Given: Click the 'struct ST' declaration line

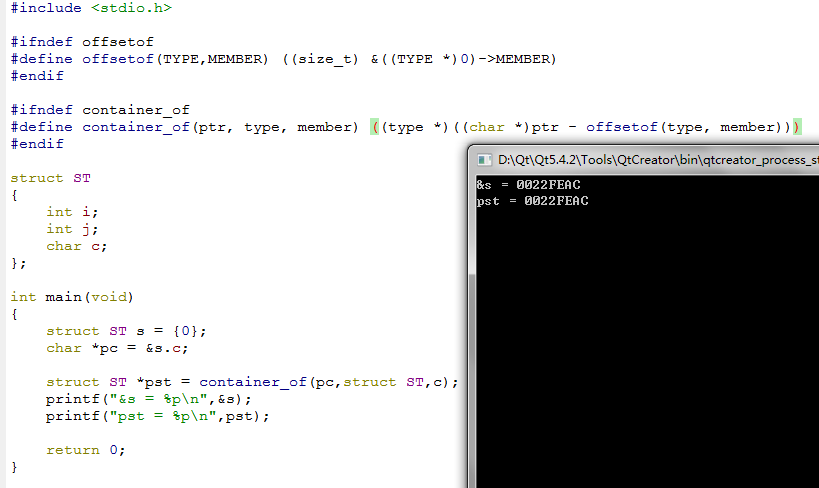Looking at the screenshot, I should tap(51, 178).
